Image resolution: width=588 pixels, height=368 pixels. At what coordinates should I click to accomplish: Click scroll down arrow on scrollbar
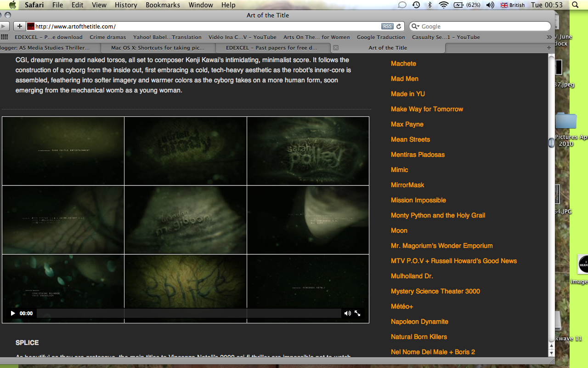552,352
